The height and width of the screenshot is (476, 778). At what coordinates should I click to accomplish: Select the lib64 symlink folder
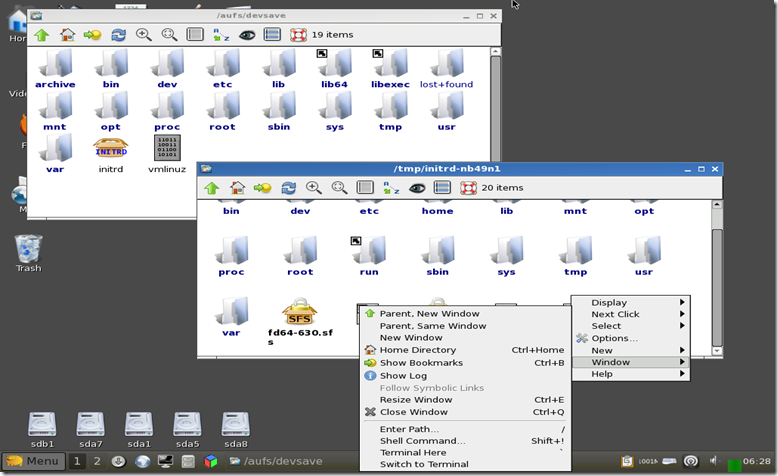click(x=334, y=68)
